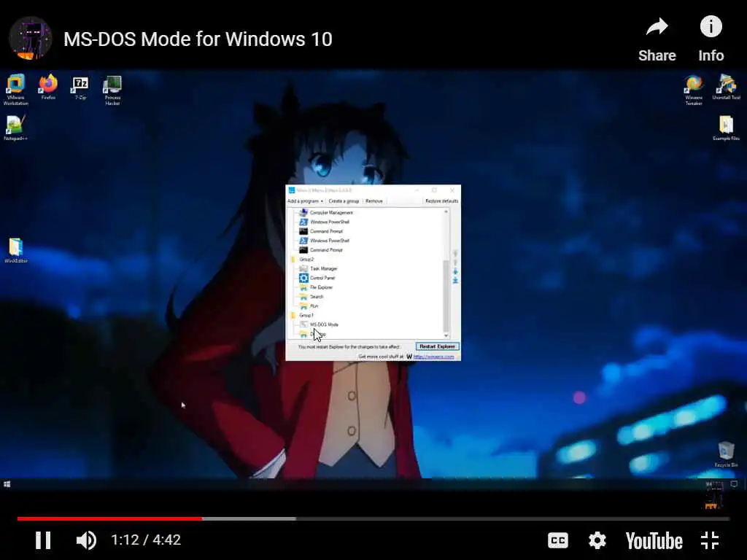The width and height of the screenshot is (747, 560).
Task: Select the Uninstall Tool desktop icon
Action: (726, 87)
